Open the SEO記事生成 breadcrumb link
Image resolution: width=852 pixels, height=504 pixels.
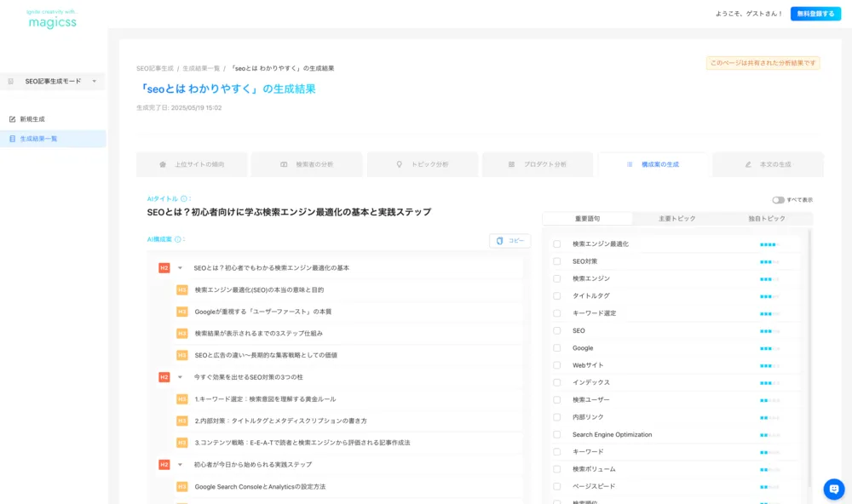155,68
